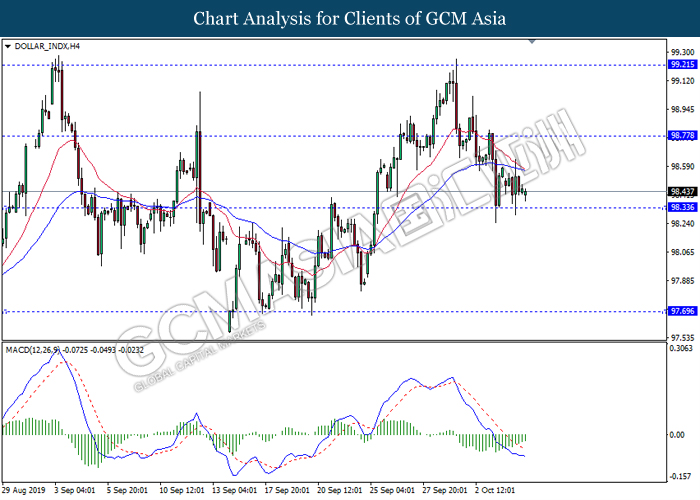
Task: Click the 97.885 price axis value
Action: coord(683,281)
